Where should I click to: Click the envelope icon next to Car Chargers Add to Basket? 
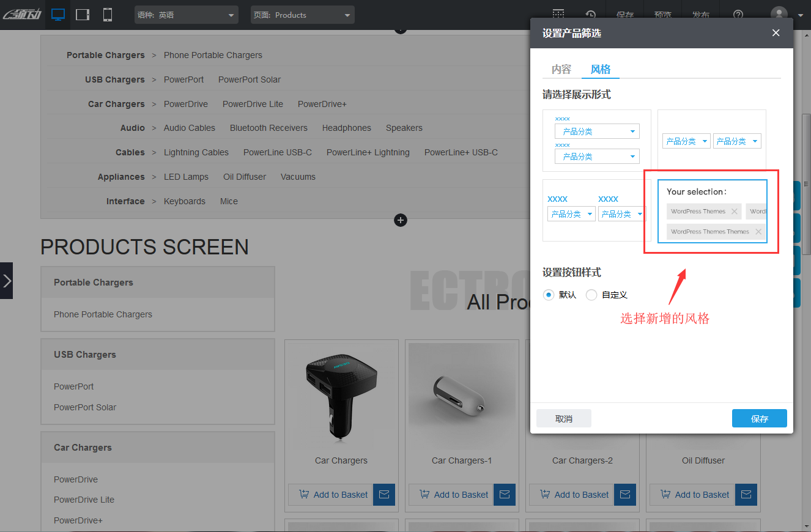click(384, 495)
